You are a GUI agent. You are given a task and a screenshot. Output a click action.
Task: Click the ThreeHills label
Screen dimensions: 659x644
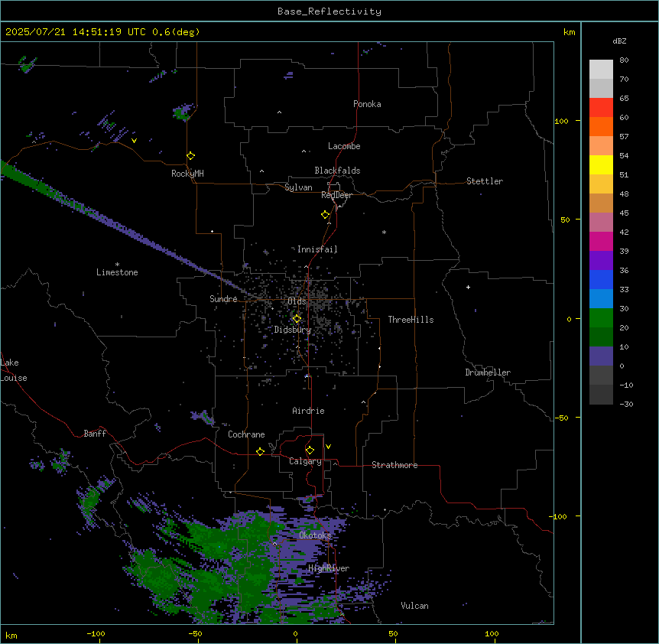click(x=411, y=320)
